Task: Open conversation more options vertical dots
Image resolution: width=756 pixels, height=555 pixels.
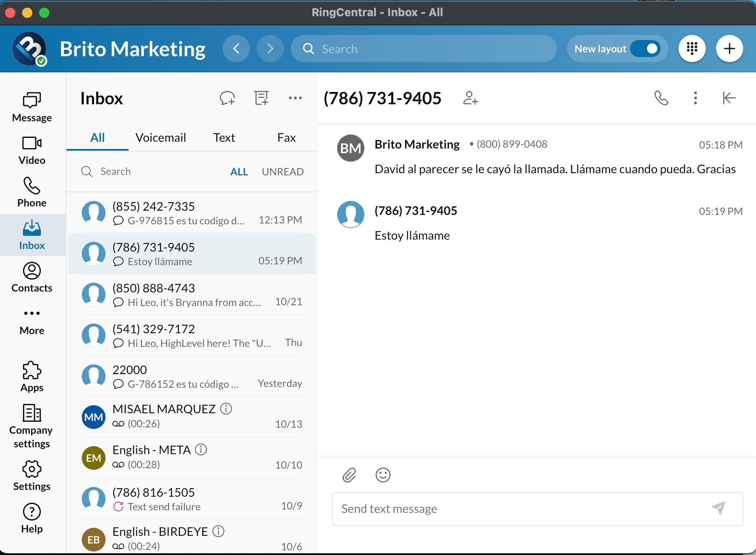Action: (696, 98)
